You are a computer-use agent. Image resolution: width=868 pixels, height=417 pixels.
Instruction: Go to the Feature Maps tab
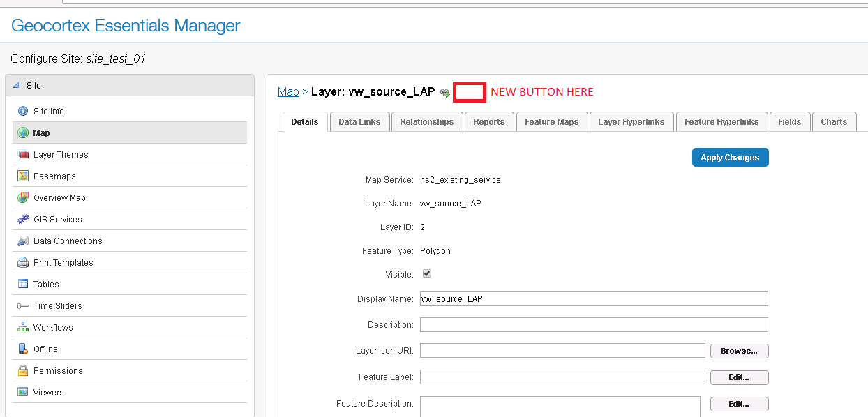click(551, 121)
